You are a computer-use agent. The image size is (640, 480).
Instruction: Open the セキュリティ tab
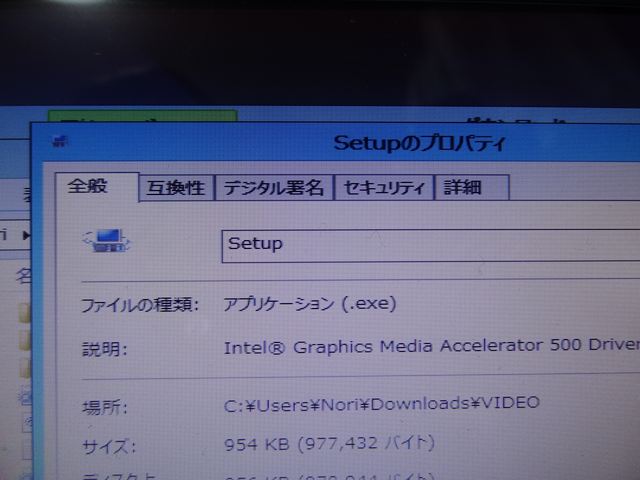pyautogui.click(x=384, y=188)
